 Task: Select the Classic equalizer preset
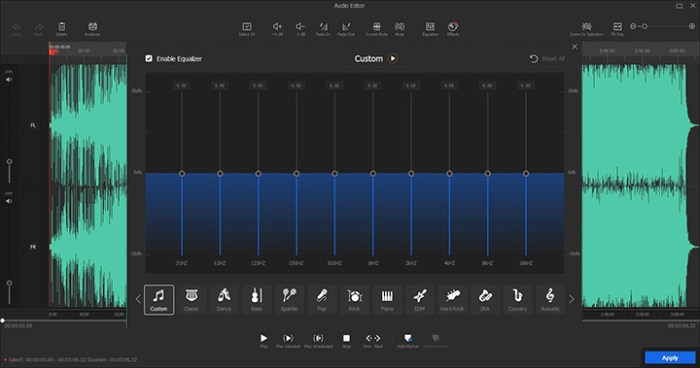(192, 300)
